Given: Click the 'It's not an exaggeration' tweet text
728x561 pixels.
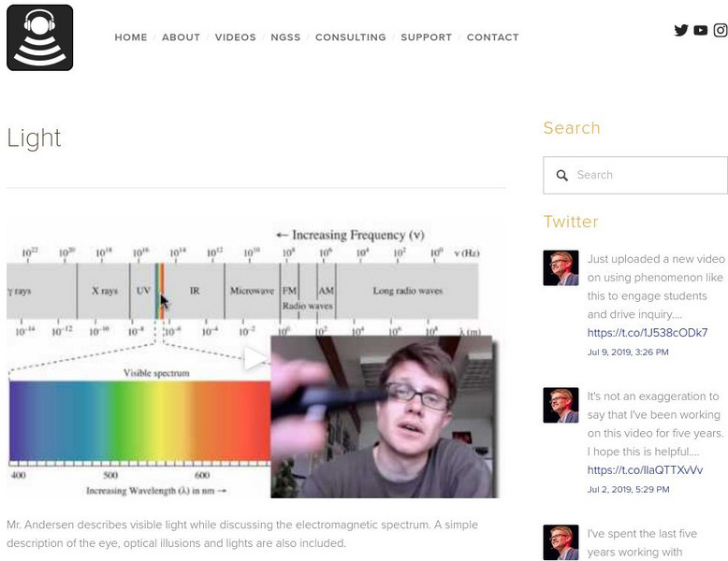Looking at the screenshot, I should click(x=656, y=424).
